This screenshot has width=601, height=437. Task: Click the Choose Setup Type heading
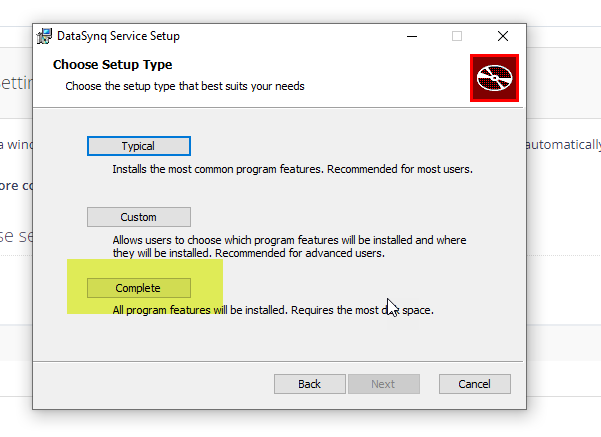(x=113, y=65)
